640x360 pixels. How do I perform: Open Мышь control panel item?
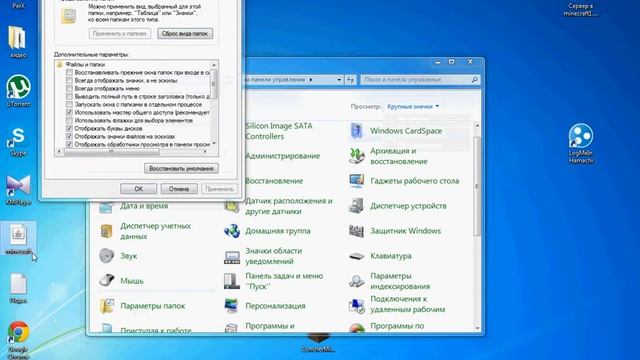(121, 281)
